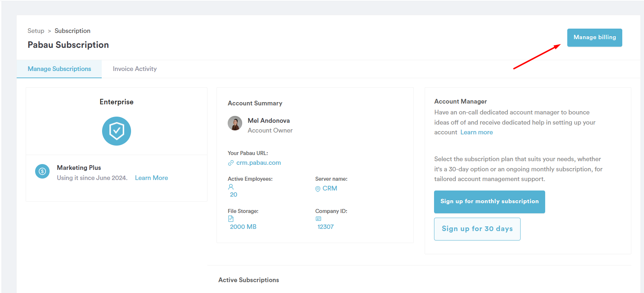Viewport: 644px width, 293px height.
Task: Click the Subscription breadcrumb item
Action: [72, 31]
